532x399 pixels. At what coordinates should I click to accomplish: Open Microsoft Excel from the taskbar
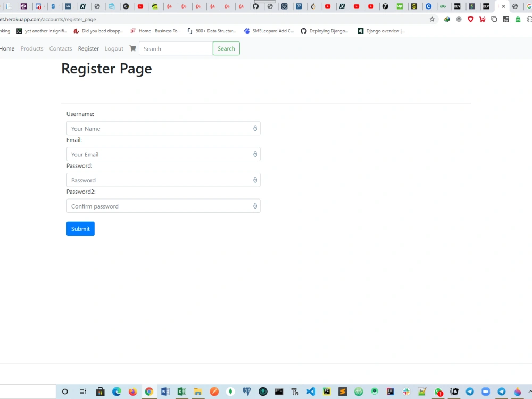click(181, 392)
